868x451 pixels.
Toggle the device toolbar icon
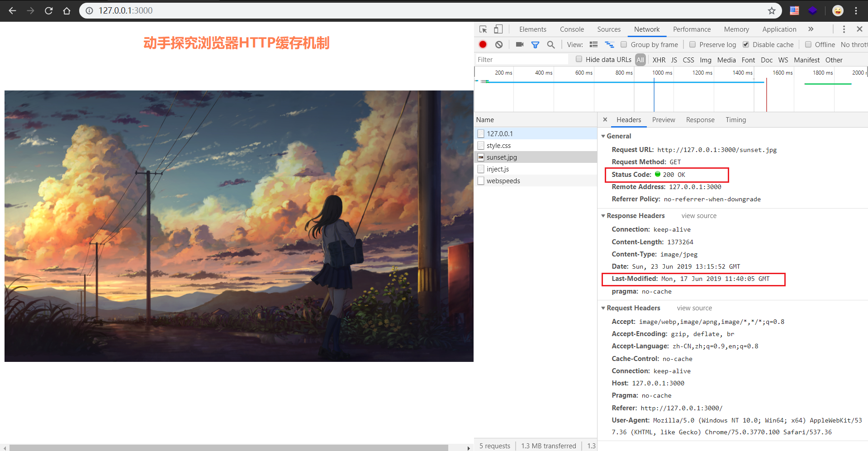(498, 29)
